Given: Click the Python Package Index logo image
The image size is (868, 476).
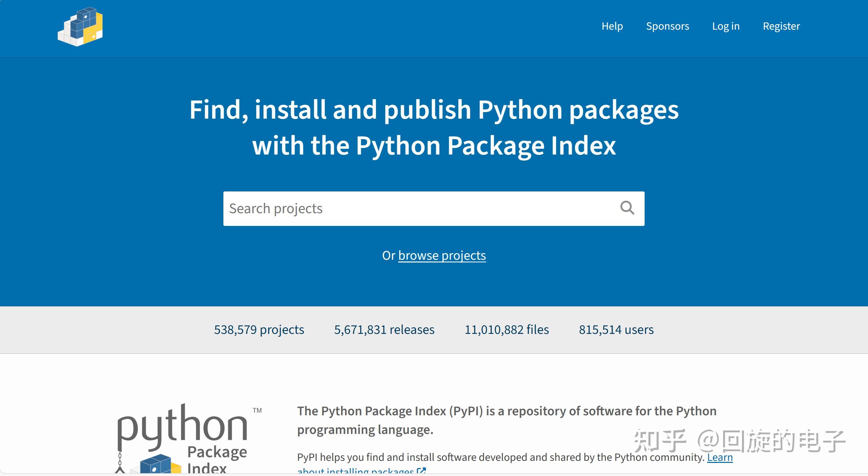Looking at the screenshot, I should point(188,439).
